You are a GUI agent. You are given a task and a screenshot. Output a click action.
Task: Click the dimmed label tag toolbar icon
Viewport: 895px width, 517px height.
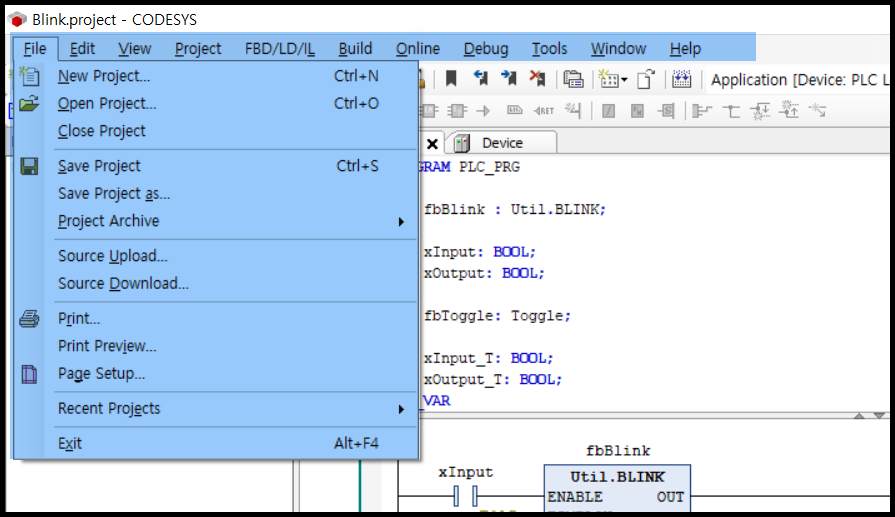(x=515, y=110)
